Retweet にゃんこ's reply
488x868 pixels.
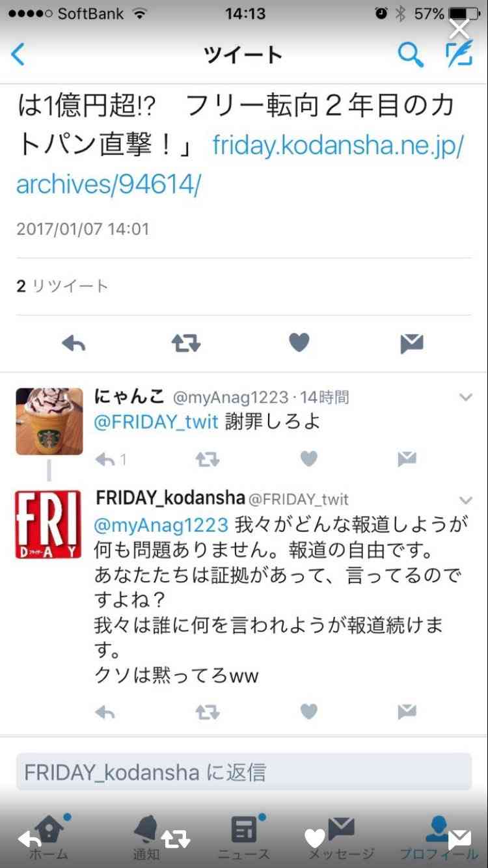207,459
